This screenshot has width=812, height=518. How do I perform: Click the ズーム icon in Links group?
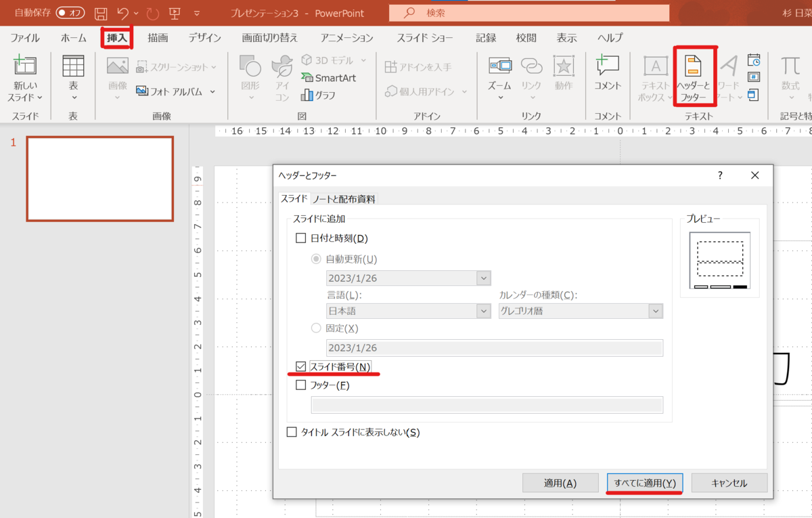500,66
